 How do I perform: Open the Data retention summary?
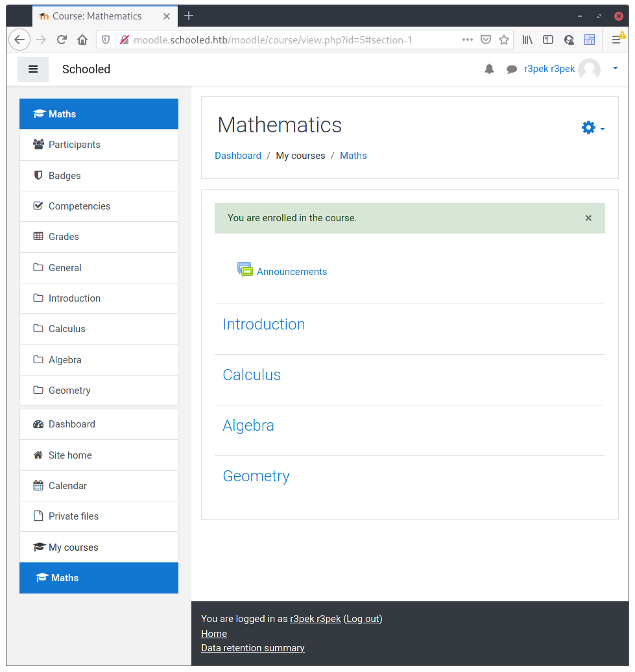pyautogui.click(x=252, y=647)
